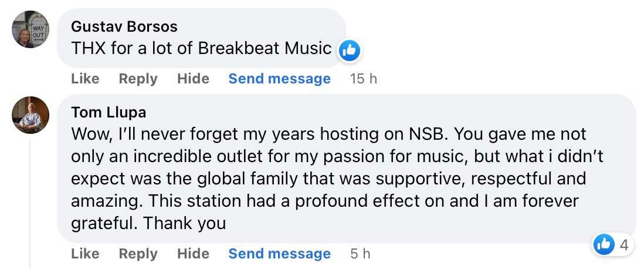Reply to Tom Llupa's comment
The width and height of the screenshot is (644, 269).
tap(138, 254)
